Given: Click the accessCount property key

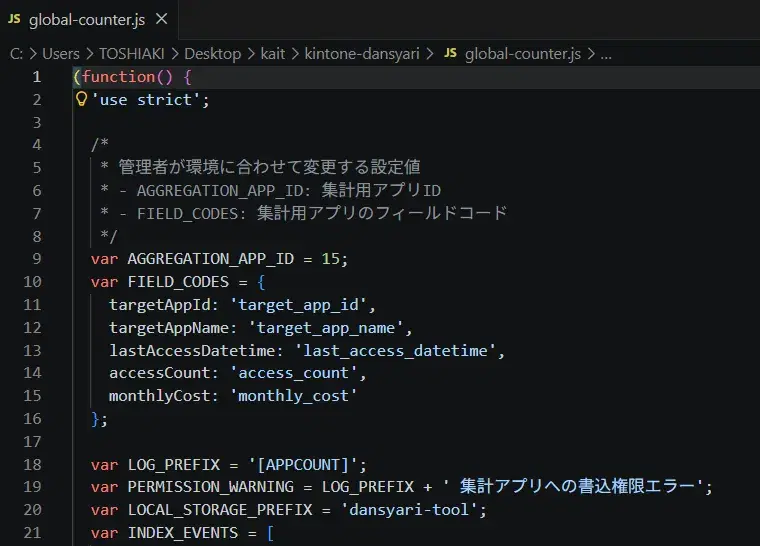Looking at the screenshot, I should point(159,372).
